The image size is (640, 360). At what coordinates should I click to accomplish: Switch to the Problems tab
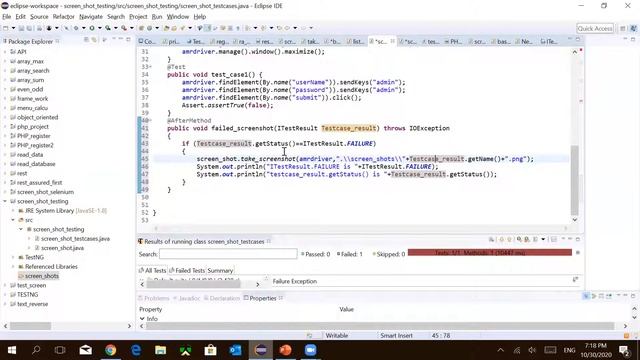(154, 298)
